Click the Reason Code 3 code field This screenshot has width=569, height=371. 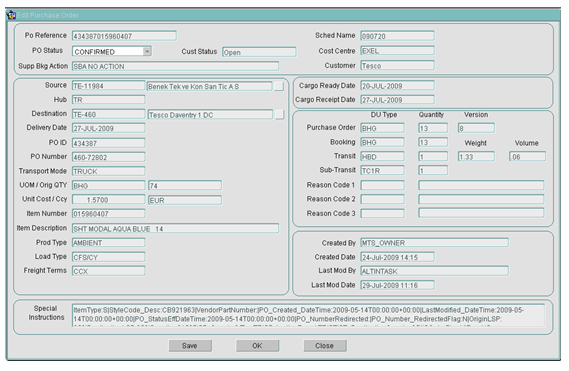point(382,213)
